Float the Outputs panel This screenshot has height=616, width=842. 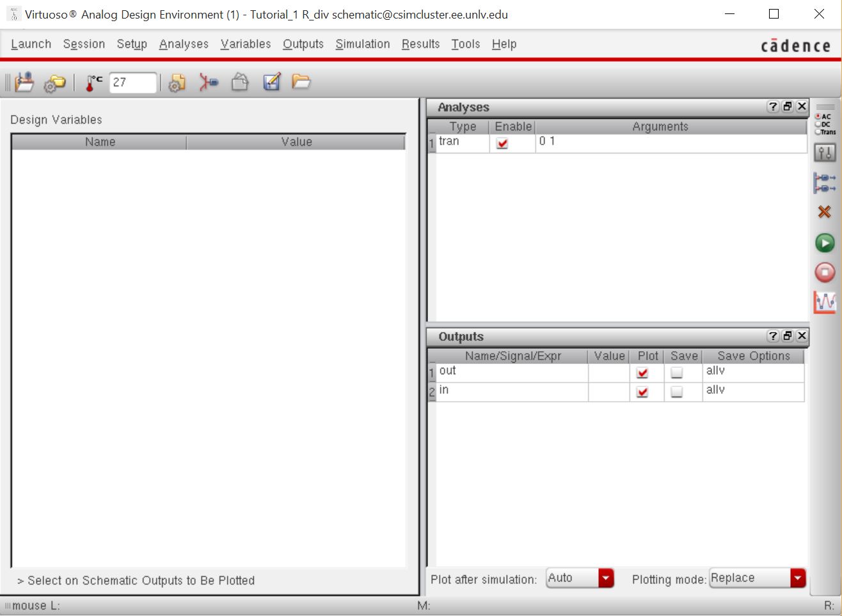point(788,336)
